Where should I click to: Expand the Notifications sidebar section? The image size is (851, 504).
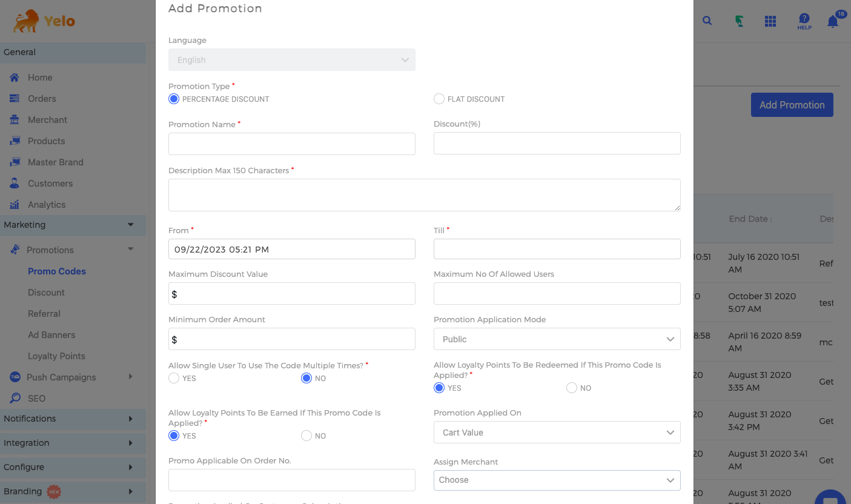coord(73,419)
